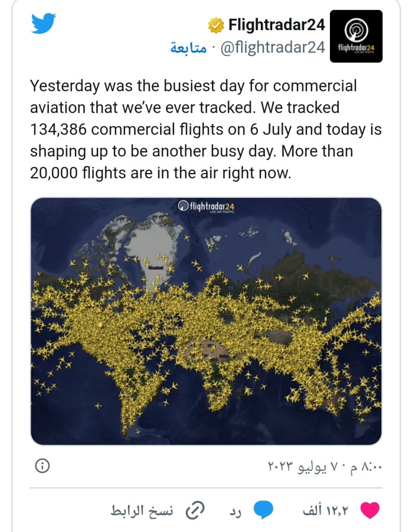Click the gold verified badge beside Flightradar24
The image size is (412, 532).
[216, 25]
